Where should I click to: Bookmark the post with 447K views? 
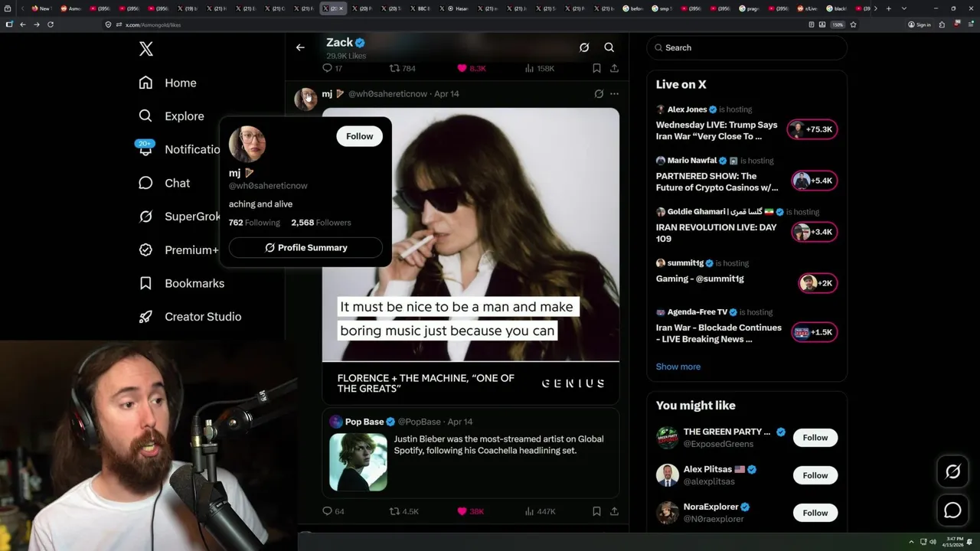[x=596, y=511]
